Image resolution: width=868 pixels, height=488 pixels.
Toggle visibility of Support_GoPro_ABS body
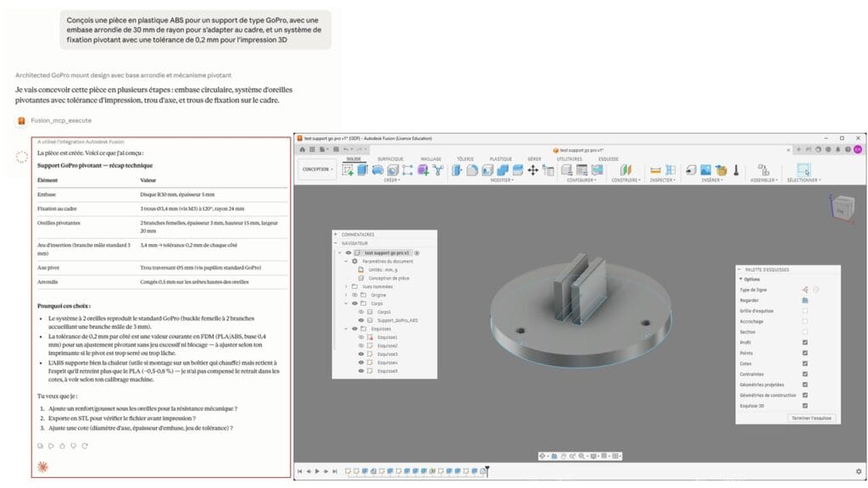pyautogui.click(x=361, y=320)
